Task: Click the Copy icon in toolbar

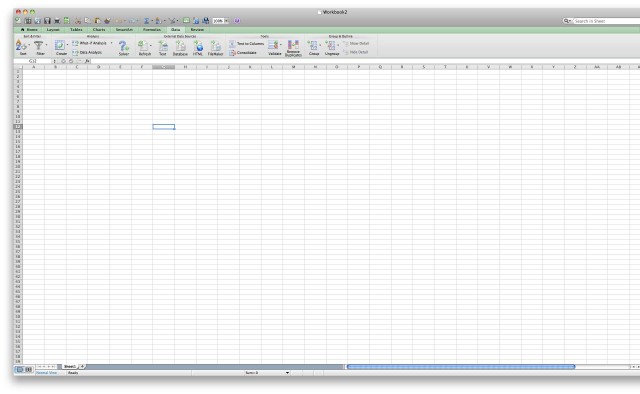Action: pos(88,21)
